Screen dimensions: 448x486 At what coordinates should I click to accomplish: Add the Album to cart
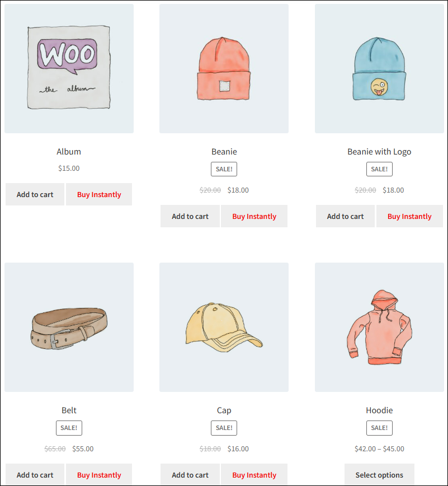[35, 194]
